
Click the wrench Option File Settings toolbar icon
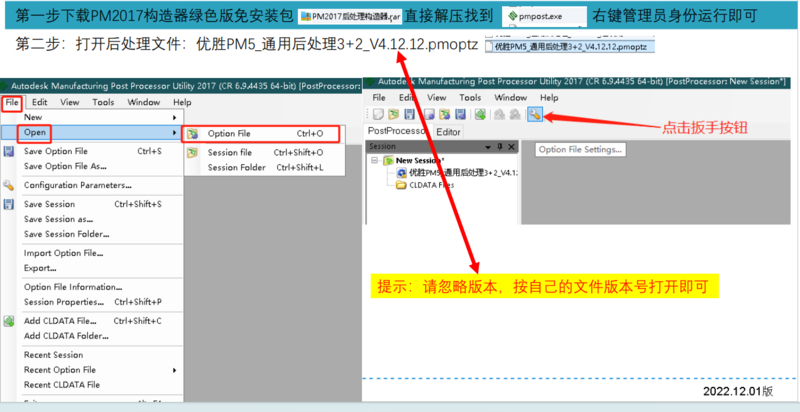tap(534, 115)
